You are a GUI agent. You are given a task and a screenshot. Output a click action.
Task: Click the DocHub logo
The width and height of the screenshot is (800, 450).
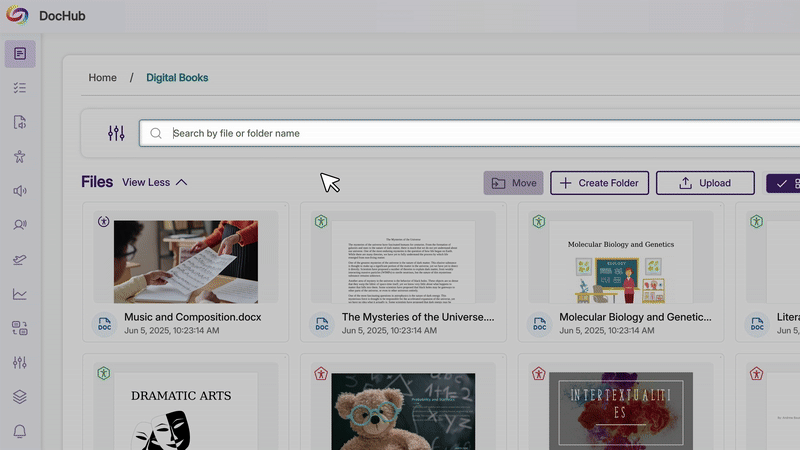pyautogui.click(x=19, y=16)
